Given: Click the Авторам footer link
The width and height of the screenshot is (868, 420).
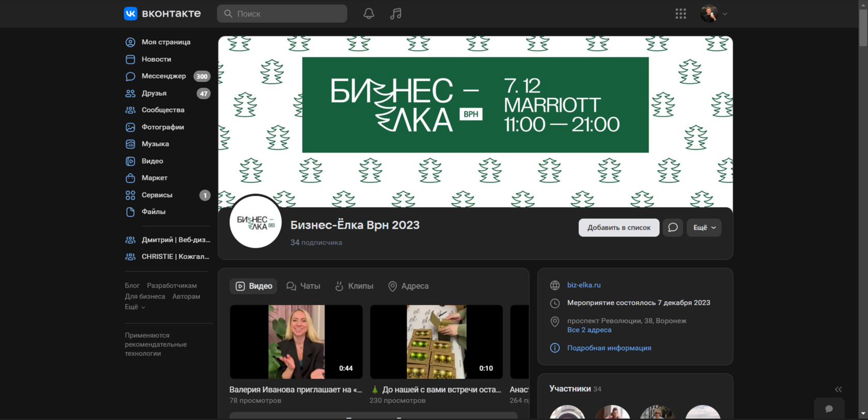Looking at the screenshot, I should [186, 296].
